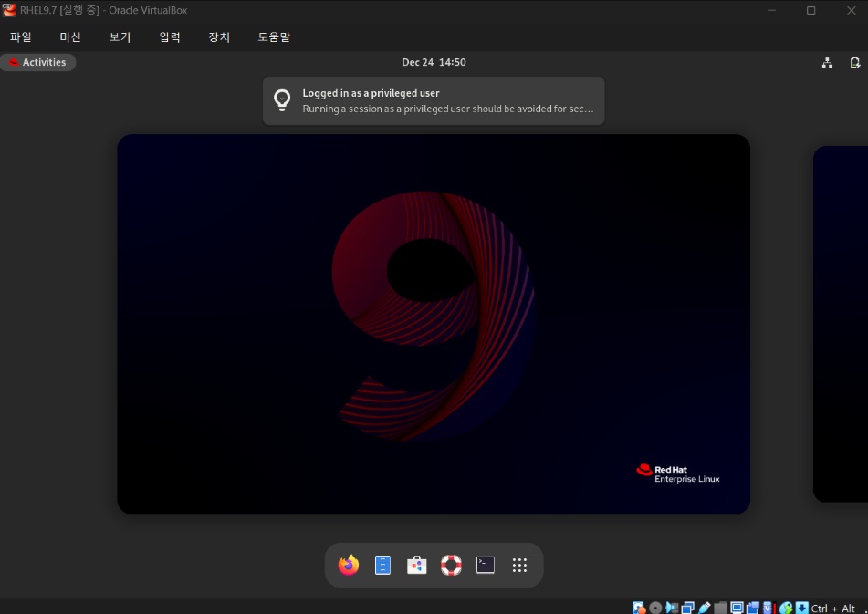
Task: Open the 장치 menu
Action: (219, 37)
